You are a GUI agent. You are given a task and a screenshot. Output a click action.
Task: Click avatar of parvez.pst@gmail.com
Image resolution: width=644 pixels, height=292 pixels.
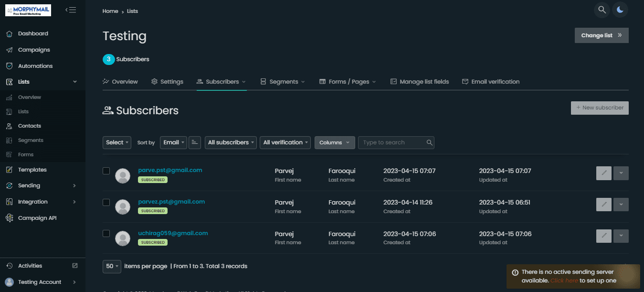(x=123, y=207)
